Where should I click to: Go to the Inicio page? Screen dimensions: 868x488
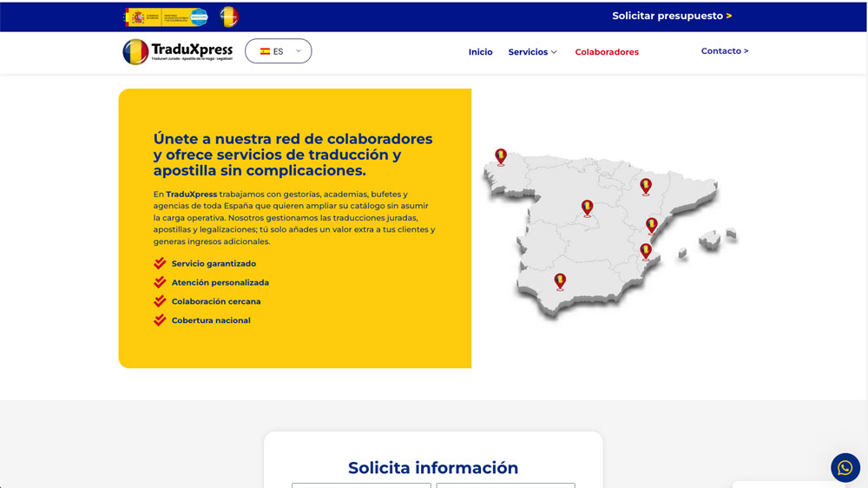(480, 52)
